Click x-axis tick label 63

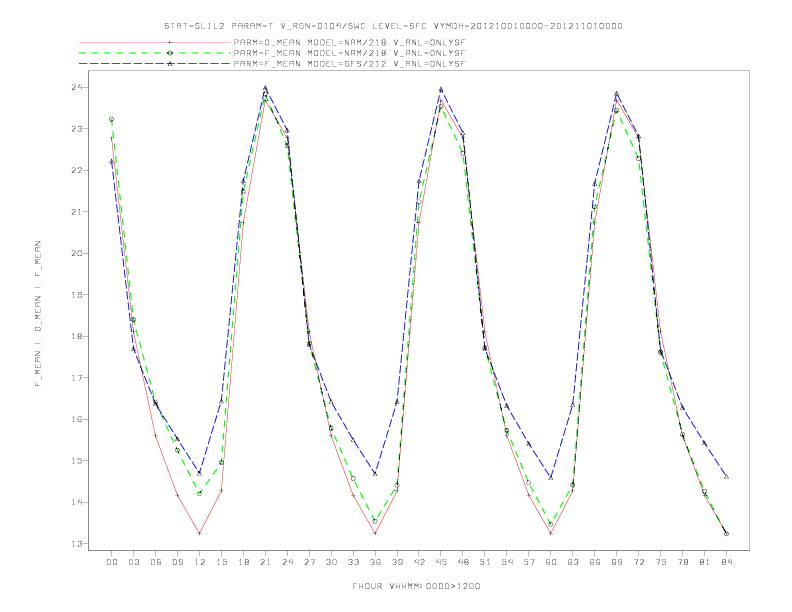coord(573,562)
